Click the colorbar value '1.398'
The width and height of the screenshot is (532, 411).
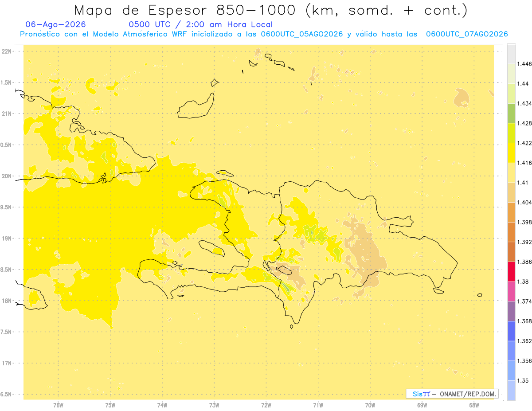point(524,222)
